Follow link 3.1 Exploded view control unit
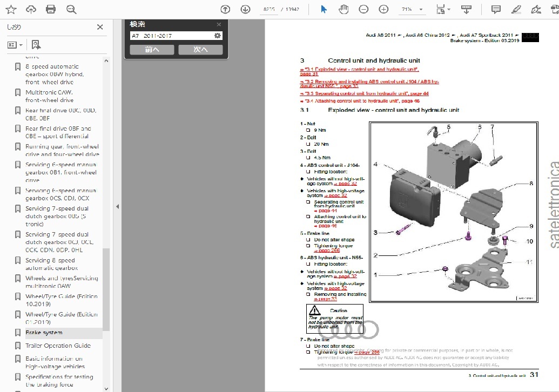This screenshot has height=392, width=559. pyautogui.click(x=359, y=71)
